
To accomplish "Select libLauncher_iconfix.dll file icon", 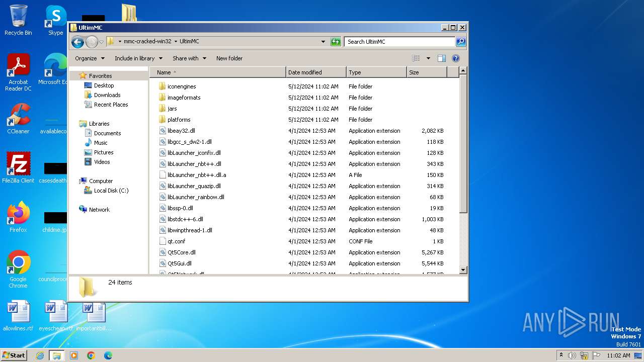I will (162, 153).
